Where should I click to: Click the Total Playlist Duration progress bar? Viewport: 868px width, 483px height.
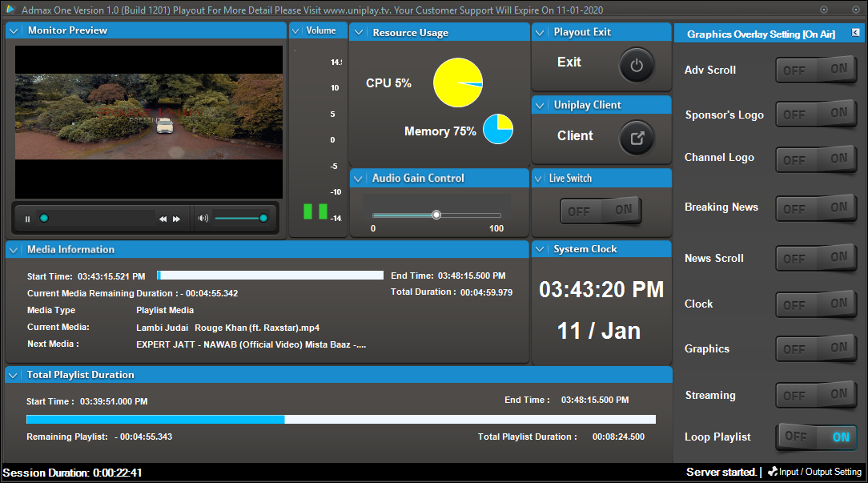[341, 419]
